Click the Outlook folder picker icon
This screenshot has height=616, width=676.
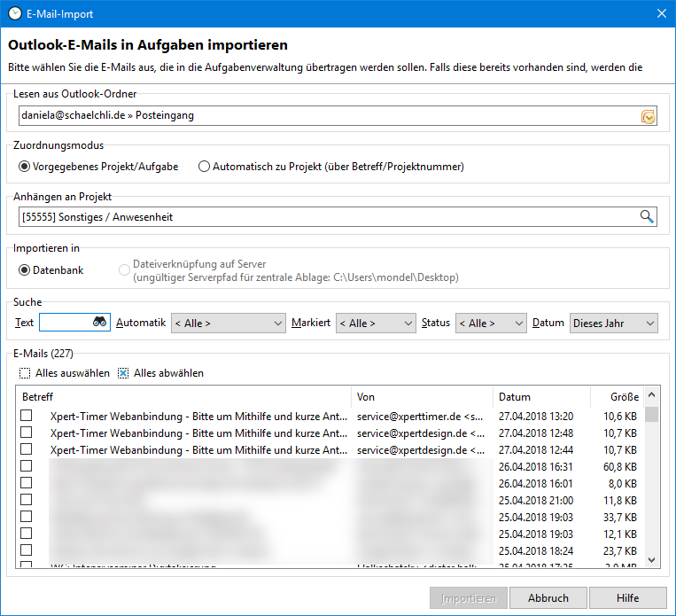[648, 116]
